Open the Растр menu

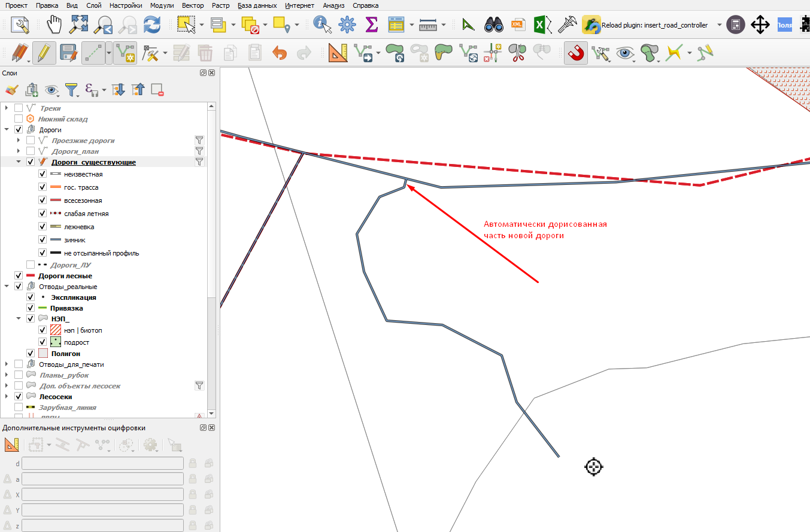[x=220, y=5]
